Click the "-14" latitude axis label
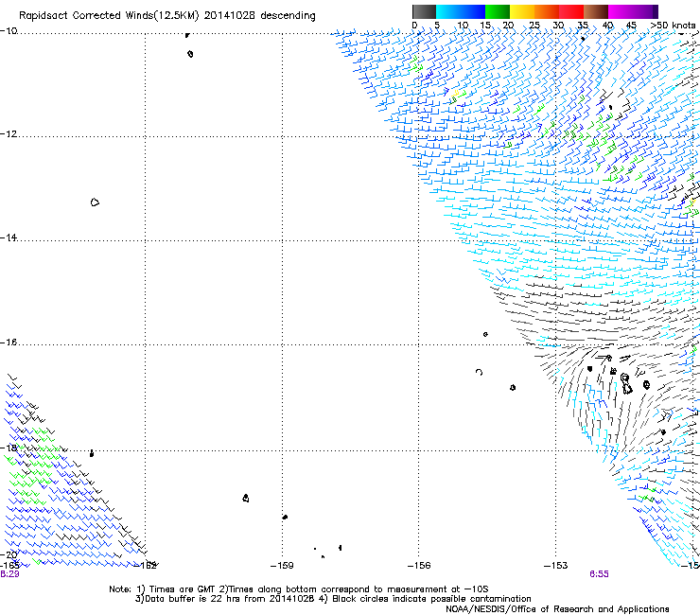This screenshot has height=615, width=700. tap(9, 237)
